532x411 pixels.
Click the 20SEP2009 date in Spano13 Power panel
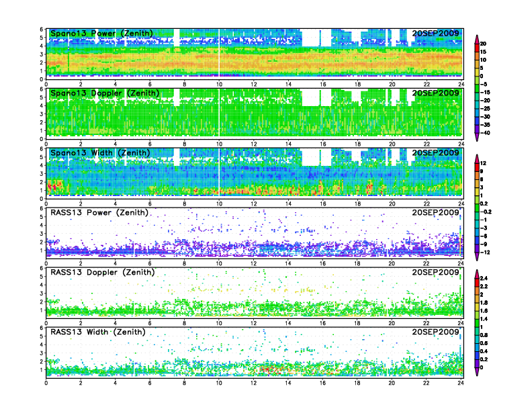click(436, 33)
